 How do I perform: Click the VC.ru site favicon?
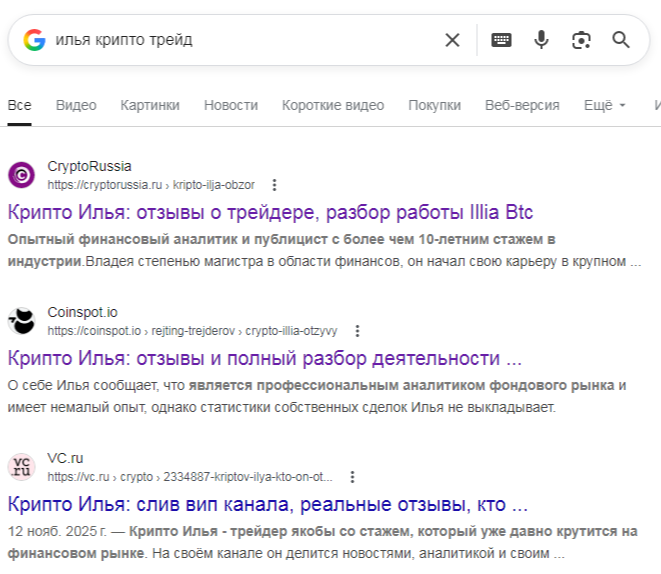(22, 467)
